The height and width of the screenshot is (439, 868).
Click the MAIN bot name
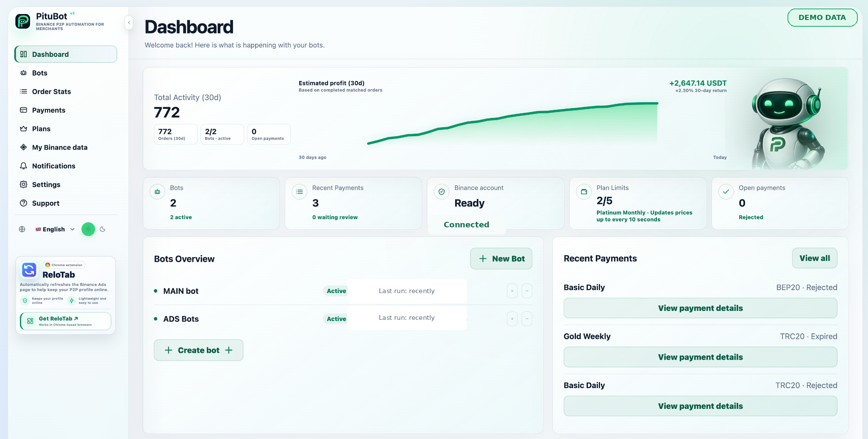click(x=181, y=291)
